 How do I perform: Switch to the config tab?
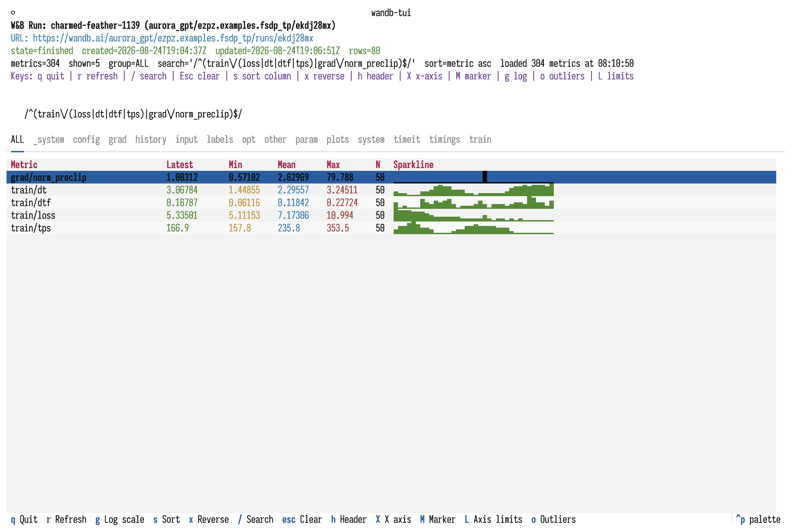coord(86,139)
